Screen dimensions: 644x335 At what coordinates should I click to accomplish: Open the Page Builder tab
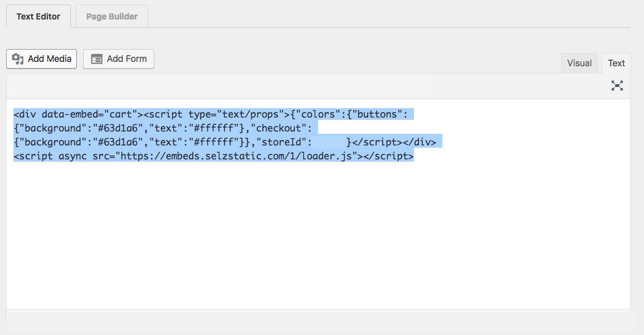[x=112, y=16]
